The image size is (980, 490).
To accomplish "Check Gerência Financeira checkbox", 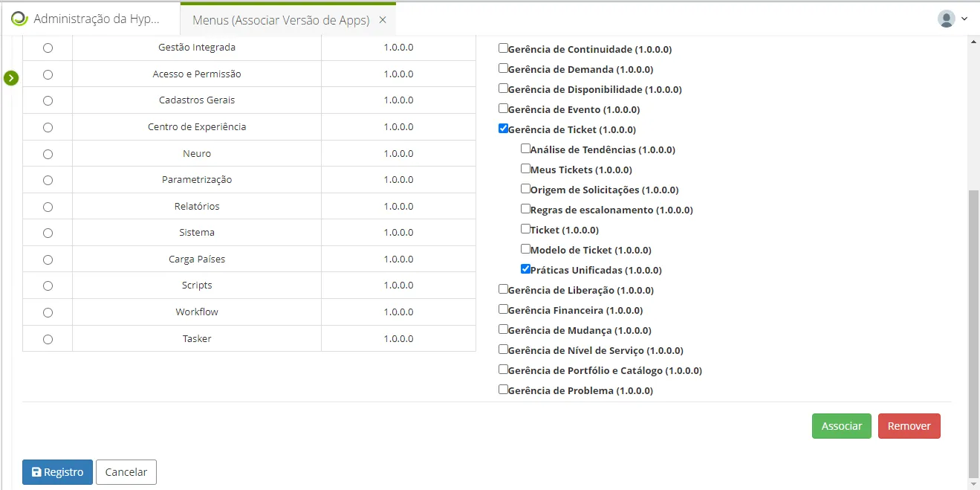I will 503,309.
